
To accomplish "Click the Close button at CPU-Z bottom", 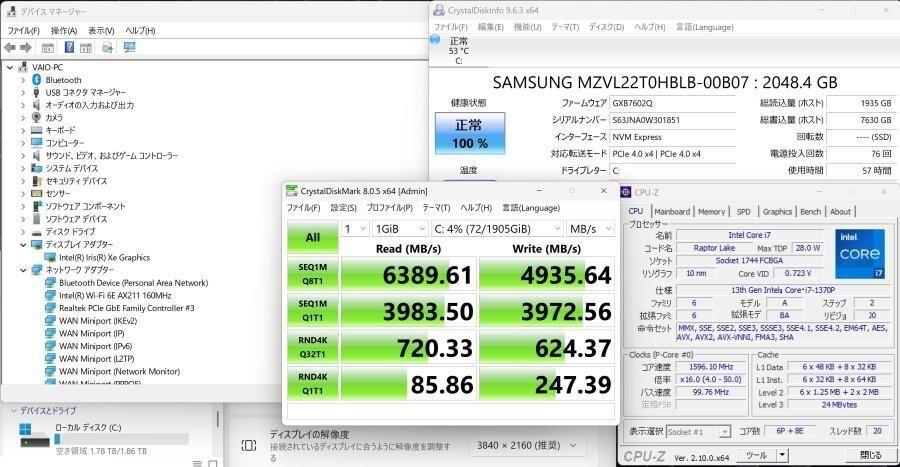I will point(871,455).
